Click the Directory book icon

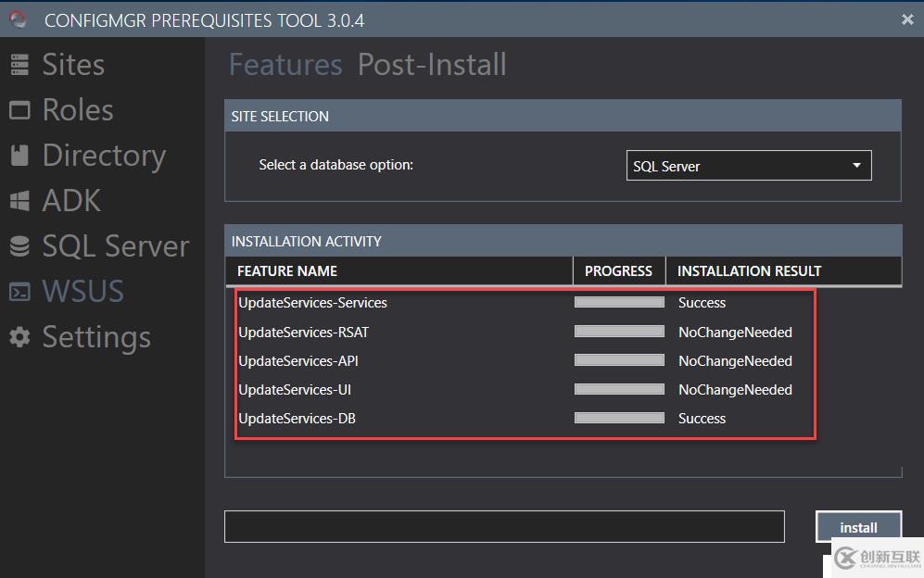pos(19,156)
